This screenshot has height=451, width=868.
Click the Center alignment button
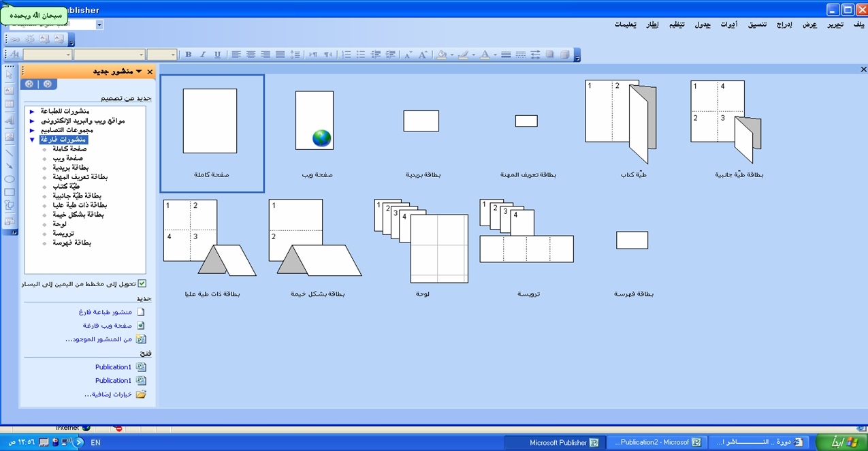click(251, 55)
